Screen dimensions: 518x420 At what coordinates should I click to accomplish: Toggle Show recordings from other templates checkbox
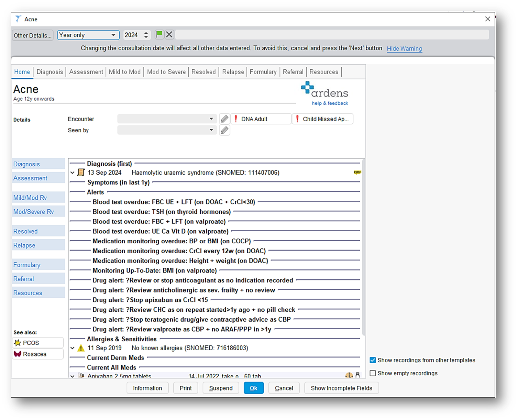373,360
